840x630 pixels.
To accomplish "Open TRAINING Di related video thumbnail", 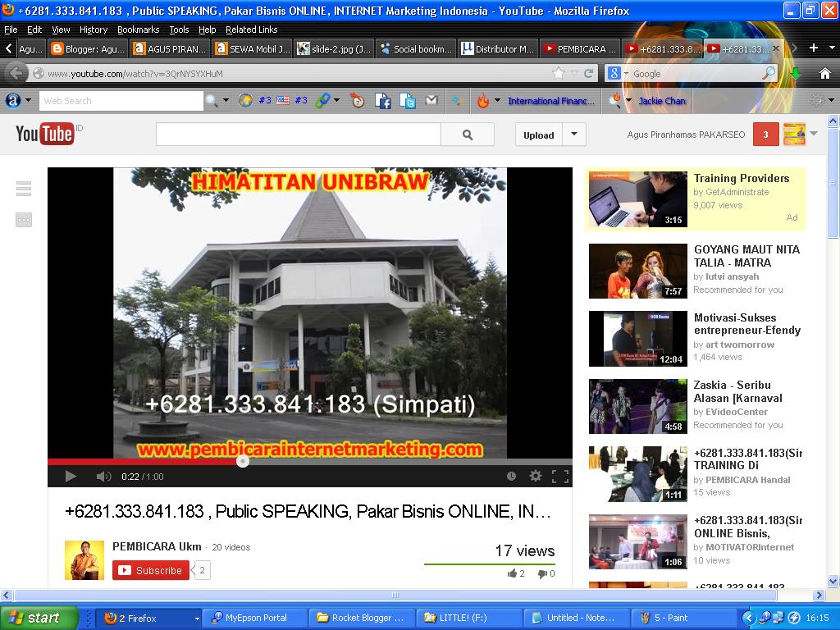I will 637,474.
